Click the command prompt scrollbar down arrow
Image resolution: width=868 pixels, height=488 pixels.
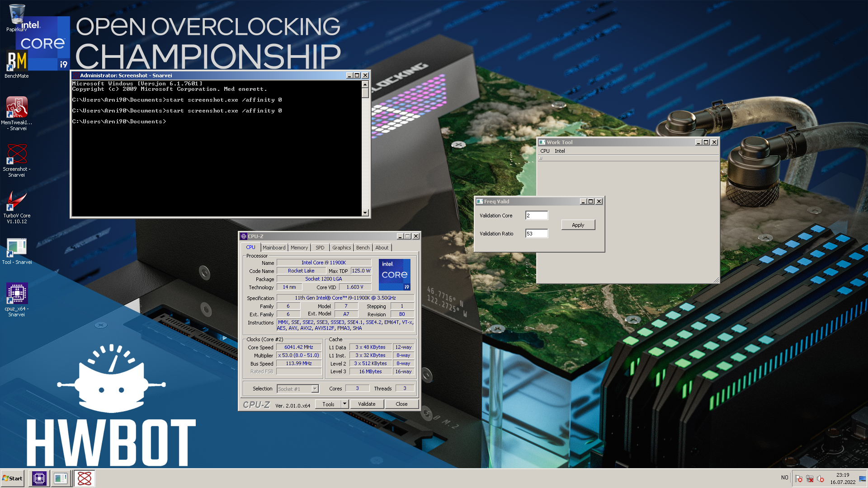(x=365, y=213)
